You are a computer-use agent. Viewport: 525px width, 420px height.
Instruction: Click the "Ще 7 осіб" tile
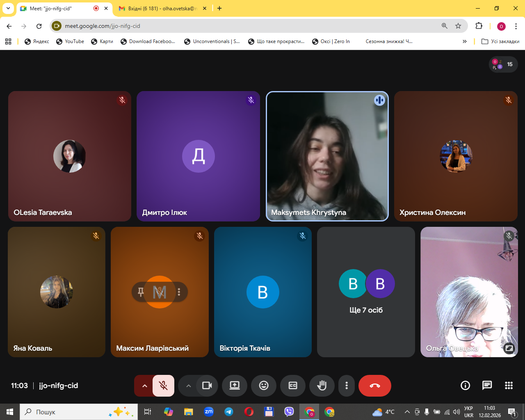[366, 292]
